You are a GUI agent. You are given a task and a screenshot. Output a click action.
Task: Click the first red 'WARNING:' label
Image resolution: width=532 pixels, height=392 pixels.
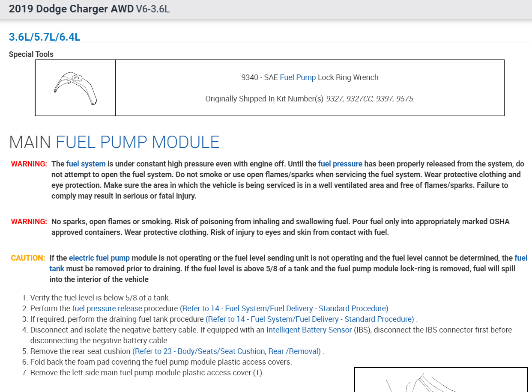coord(29,164)
